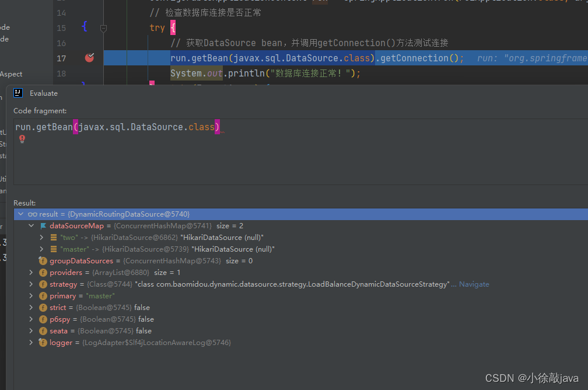Viewport: 588px width, 390px height.
Task: Click the red error bulb below the code fragment
Action: [x=22, y=139]
